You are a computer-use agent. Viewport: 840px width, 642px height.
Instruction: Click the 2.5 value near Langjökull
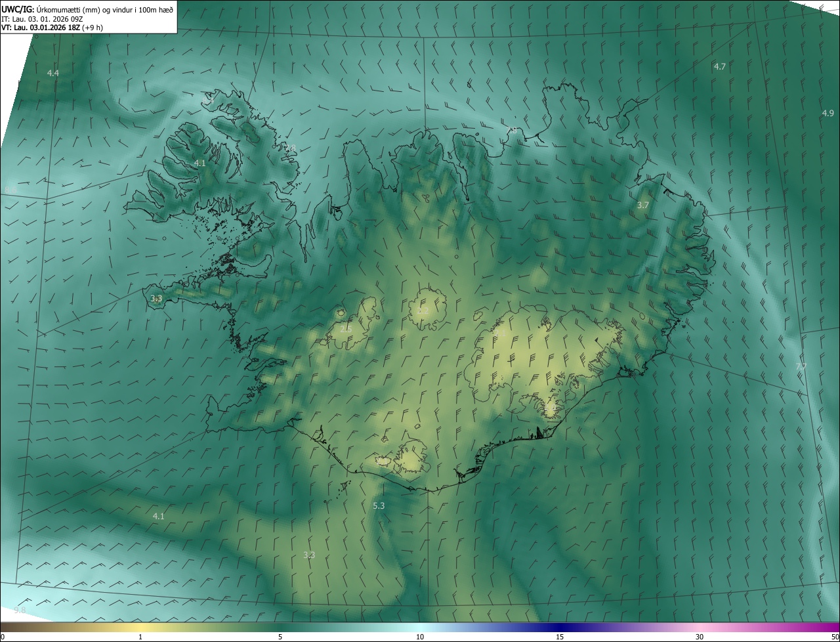[346, 329]
